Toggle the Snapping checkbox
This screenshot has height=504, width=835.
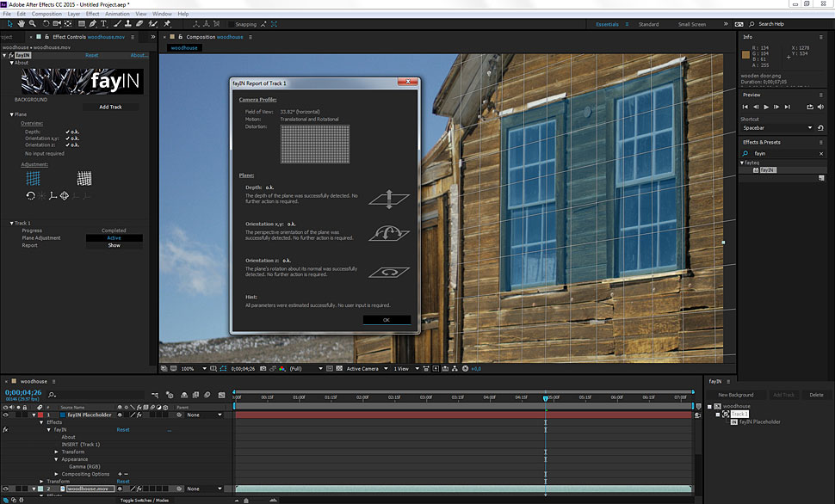pos(231,24)
